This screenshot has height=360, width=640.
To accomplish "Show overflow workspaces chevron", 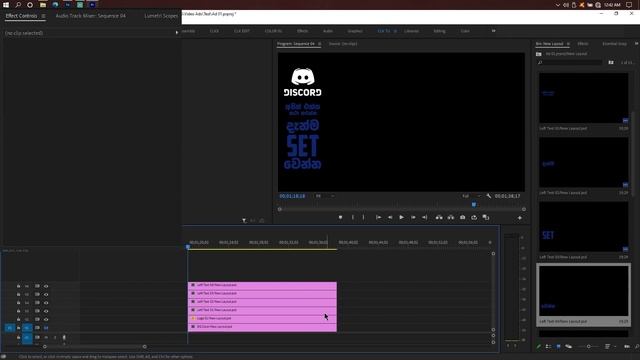I will pyautogui.click(x=493, y=31).
